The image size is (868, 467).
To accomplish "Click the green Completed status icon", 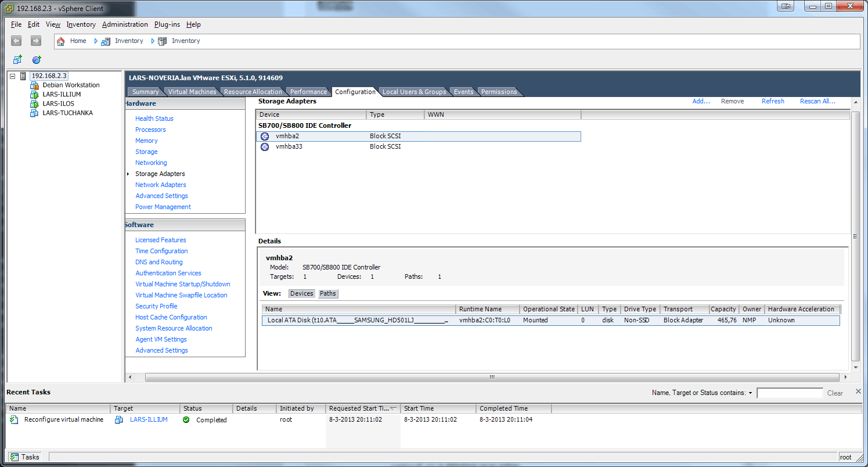I will (x=186, y=419).
